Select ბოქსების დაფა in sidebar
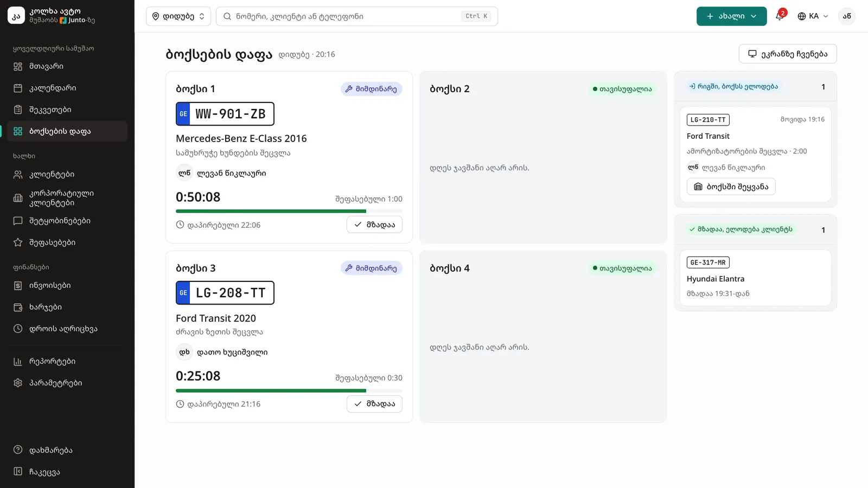868x488 pixels. coord(67,131)
